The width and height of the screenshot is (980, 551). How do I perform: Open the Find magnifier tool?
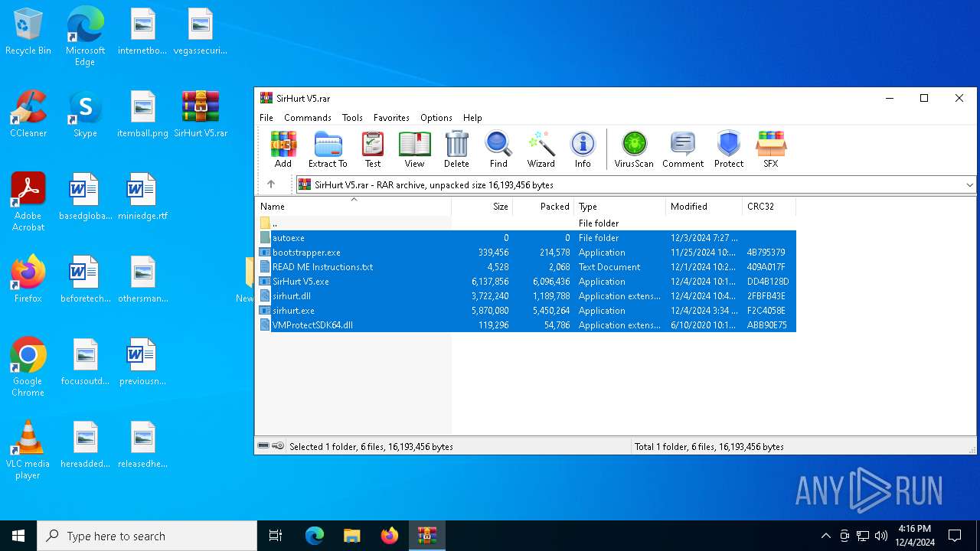click(498, 149)
